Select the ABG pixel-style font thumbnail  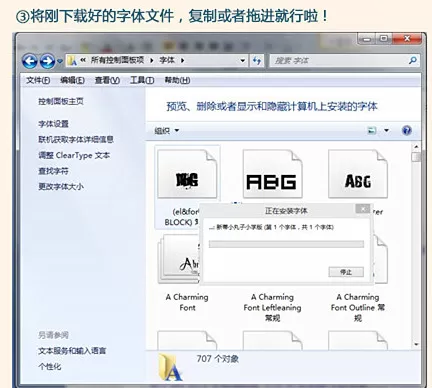pyautogui.click(x=273, y=174)
